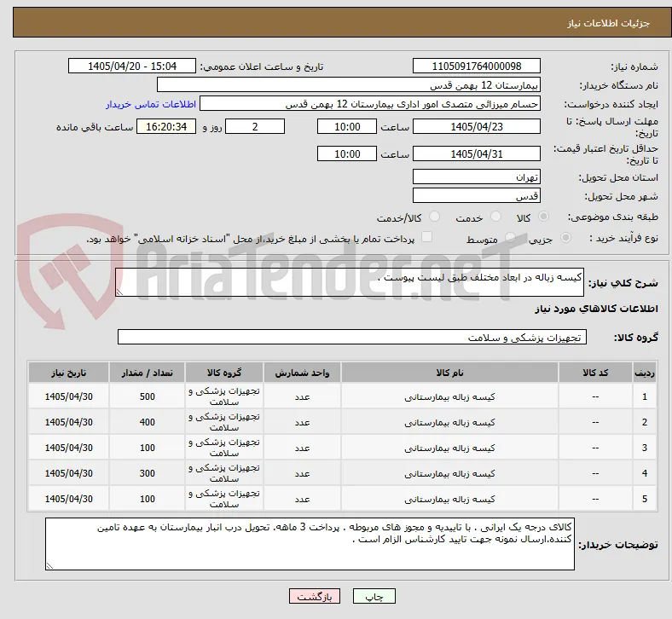The height and width of the screenshot is (619, 672).
Task: Click the page title جزئیات اطلاعات نیاز
Action: point(609,23)
